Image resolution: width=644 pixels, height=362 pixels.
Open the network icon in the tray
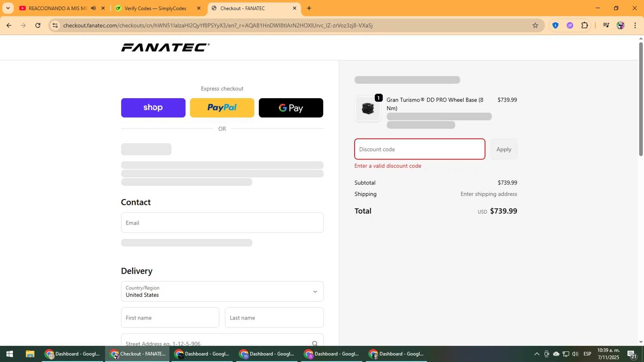click(566, 354)
